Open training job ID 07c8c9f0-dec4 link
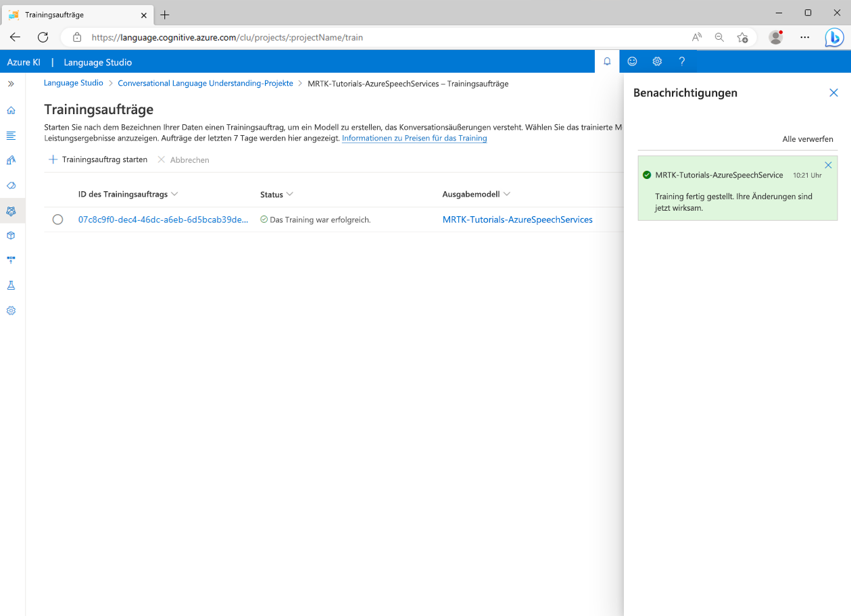The height and width of the screenshot is (616, 851). pos(163,220)
